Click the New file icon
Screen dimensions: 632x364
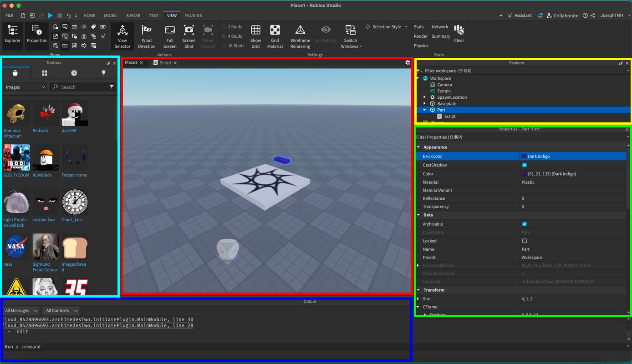click(23, 15)
